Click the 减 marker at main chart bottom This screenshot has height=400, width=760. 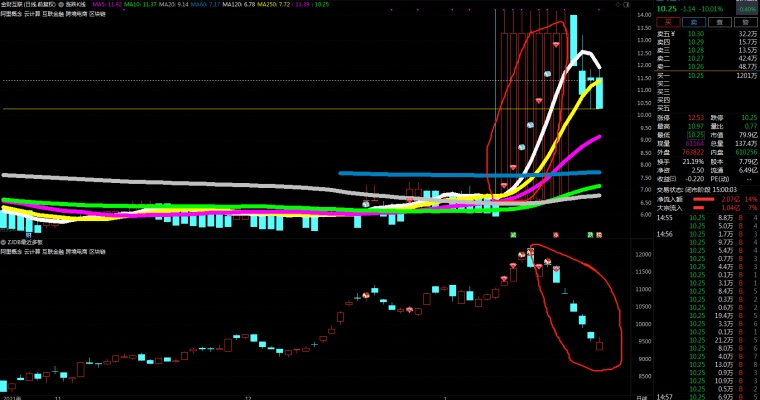(x=512, y=234)
